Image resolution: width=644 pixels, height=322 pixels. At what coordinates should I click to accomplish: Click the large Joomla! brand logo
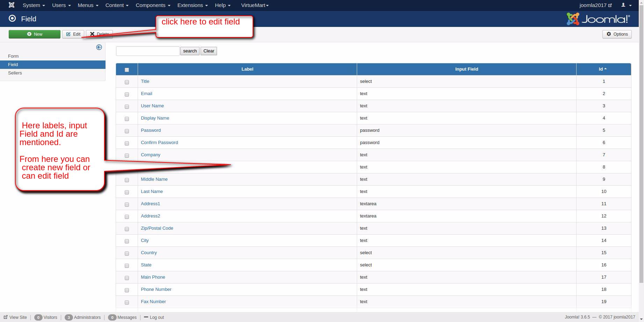coord(598,19)
